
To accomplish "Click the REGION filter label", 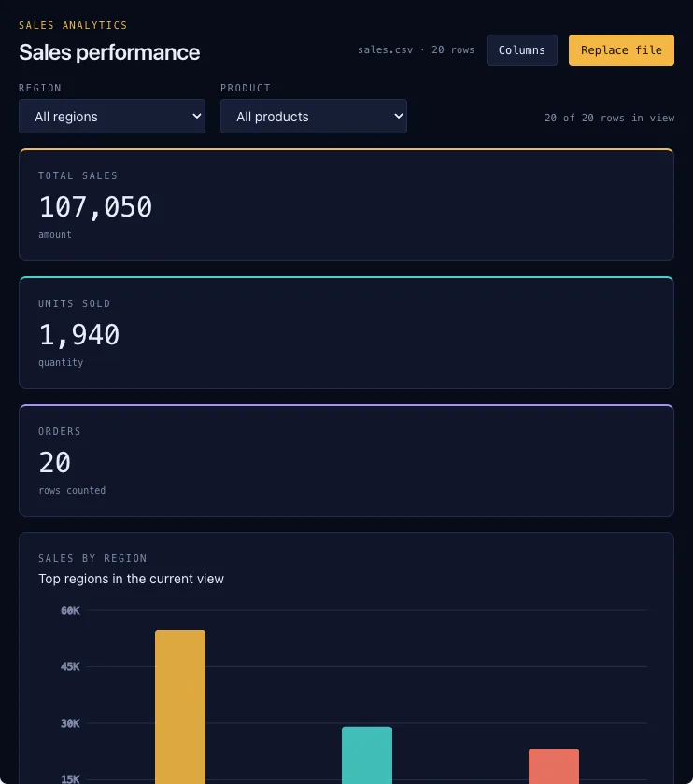I will click(40, 88).
